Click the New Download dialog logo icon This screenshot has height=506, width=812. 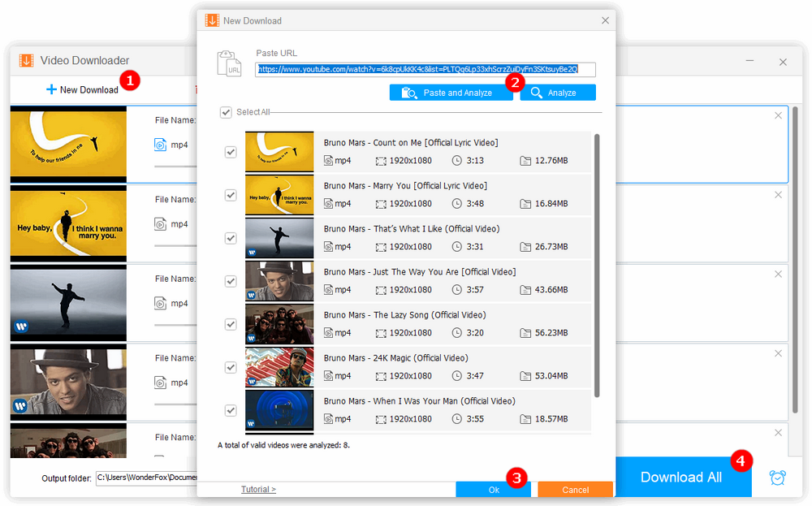(212, 20)
